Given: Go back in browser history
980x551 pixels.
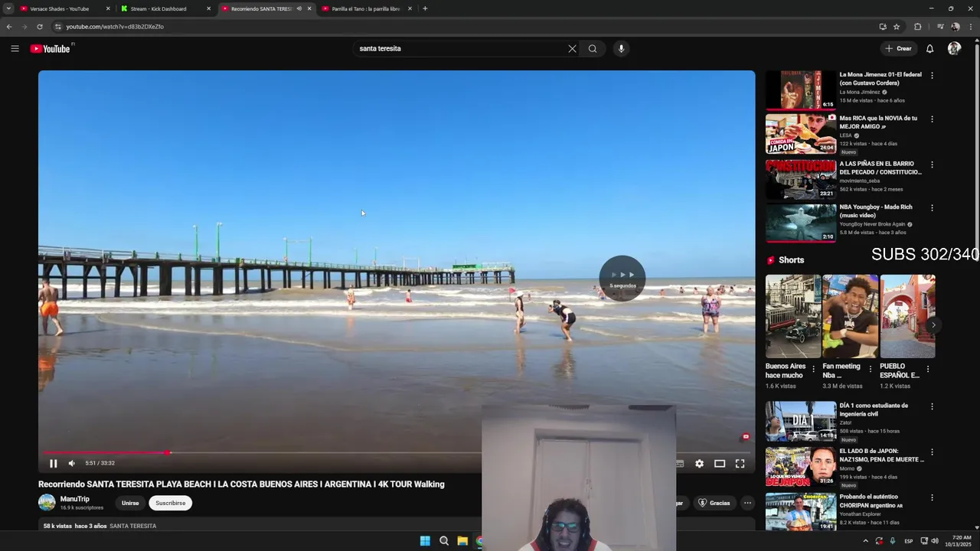Looking at the screenshot, I should click(x=9, y=27).
